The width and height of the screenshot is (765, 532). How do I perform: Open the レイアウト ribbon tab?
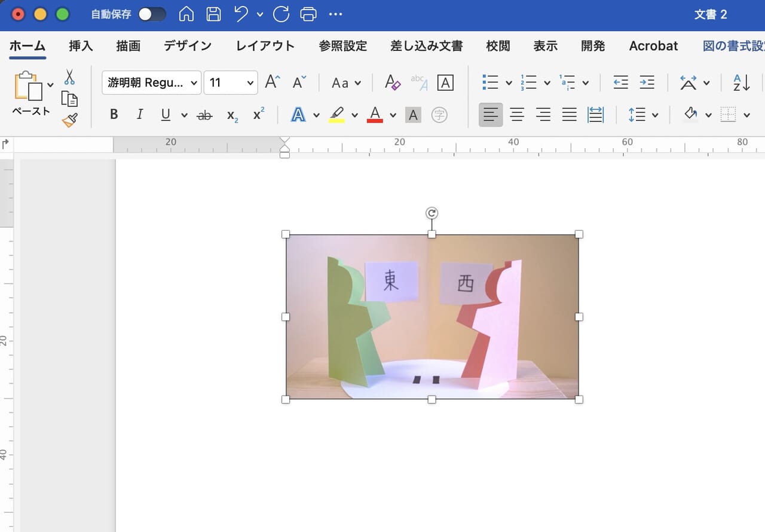(x=265, y=46)
